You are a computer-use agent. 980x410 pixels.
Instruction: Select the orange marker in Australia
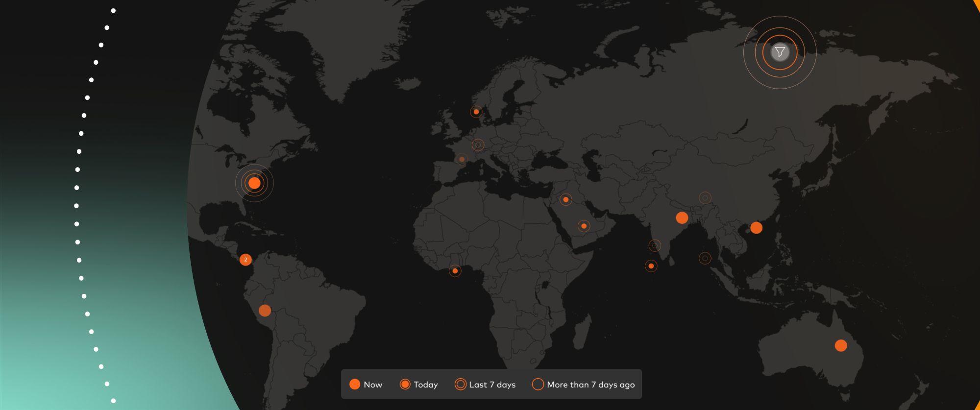coord(841,346)
